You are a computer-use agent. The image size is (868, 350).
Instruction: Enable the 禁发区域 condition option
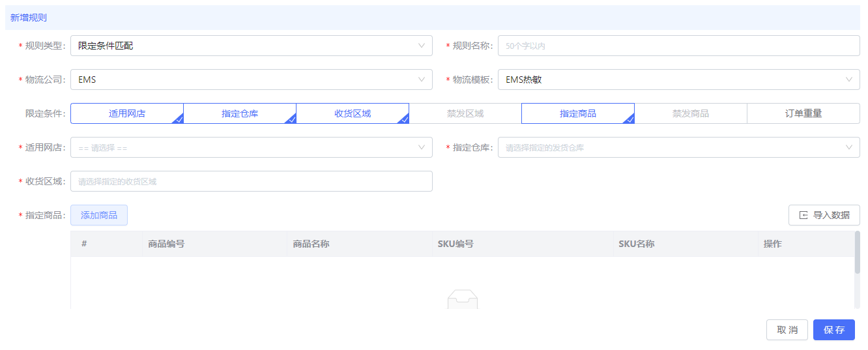(465, 113)
